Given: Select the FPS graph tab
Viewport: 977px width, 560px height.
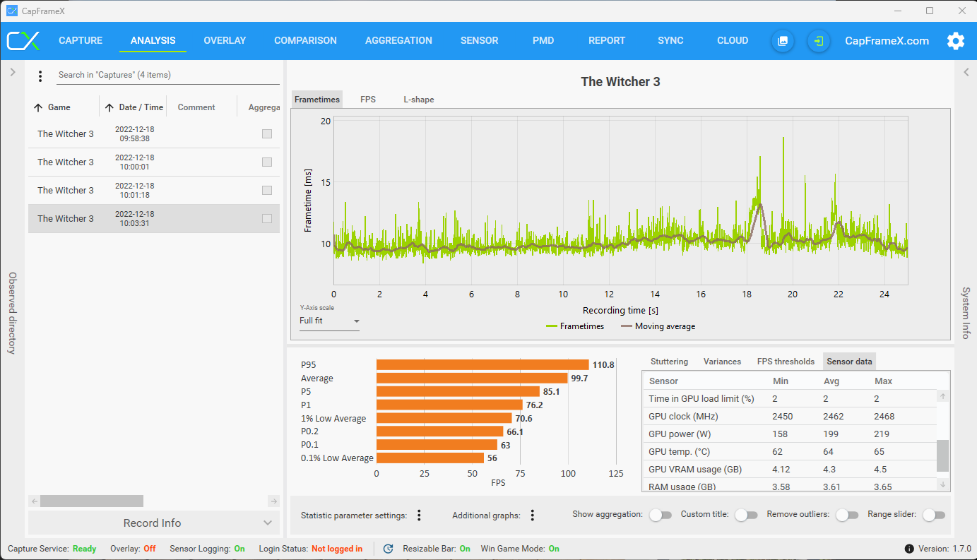Looking at the screenshot, I should [x=368, y=100].
